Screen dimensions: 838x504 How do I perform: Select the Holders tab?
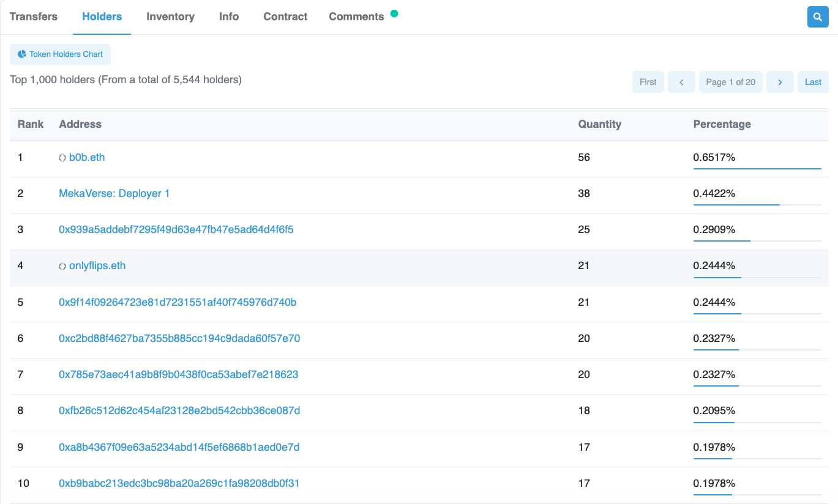coord(102,17)
